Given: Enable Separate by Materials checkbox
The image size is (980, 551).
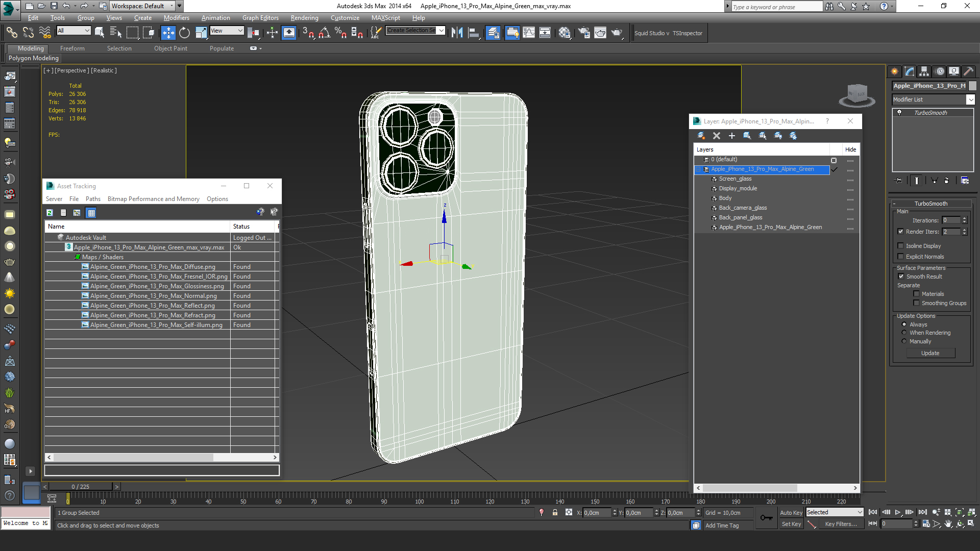Looking at the screenshot, I should tap(916, 294).
